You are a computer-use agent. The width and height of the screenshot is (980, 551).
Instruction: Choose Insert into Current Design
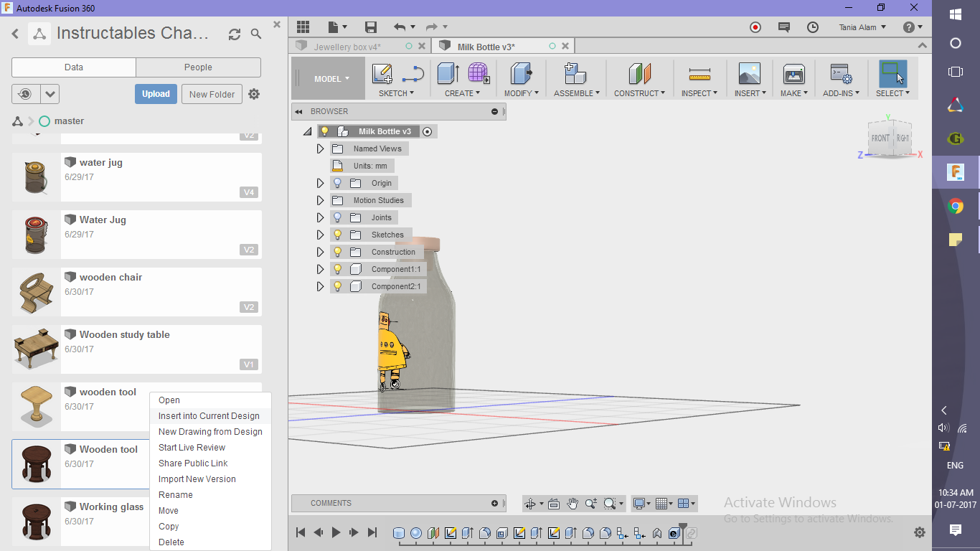pyautogui.click(x=209, y=416)
